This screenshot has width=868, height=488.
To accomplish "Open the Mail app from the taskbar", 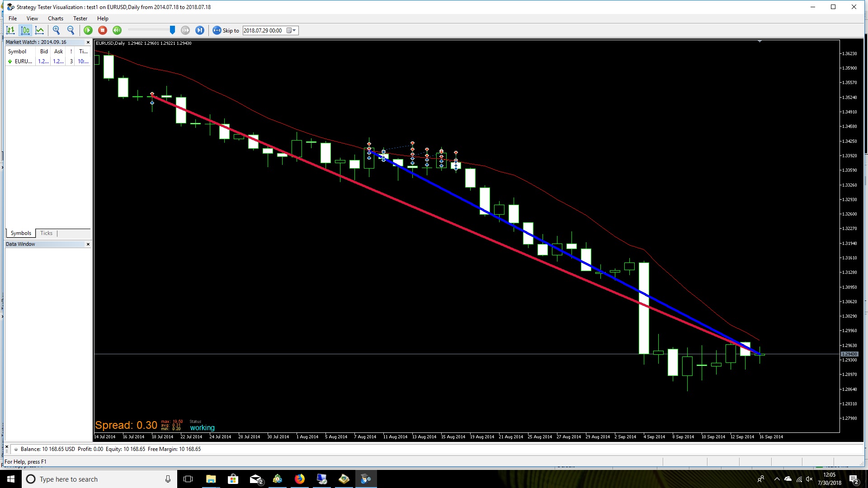I will pos(256,479).
